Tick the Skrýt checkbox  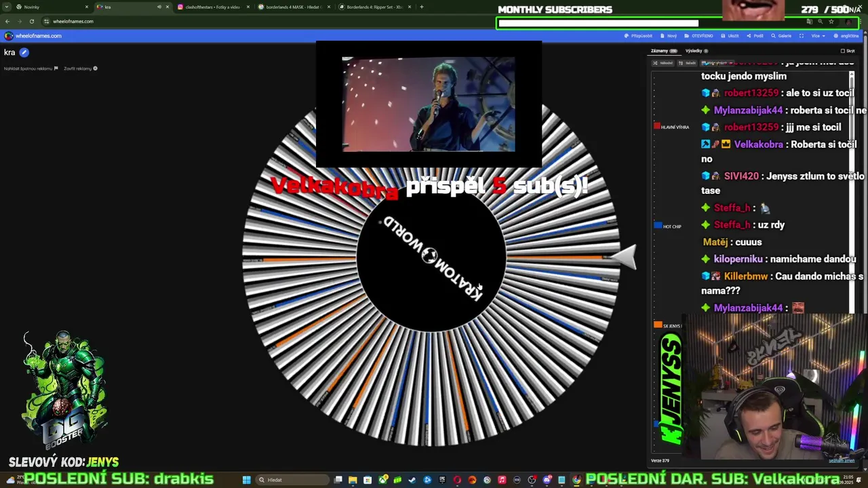tap(843, 51)
